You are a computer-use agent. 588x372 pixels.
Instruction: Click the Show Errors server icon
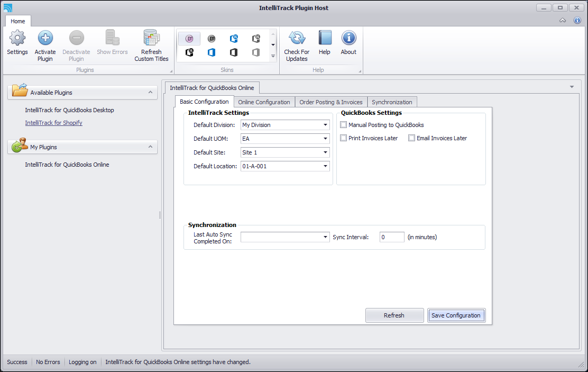coord(112,38)
